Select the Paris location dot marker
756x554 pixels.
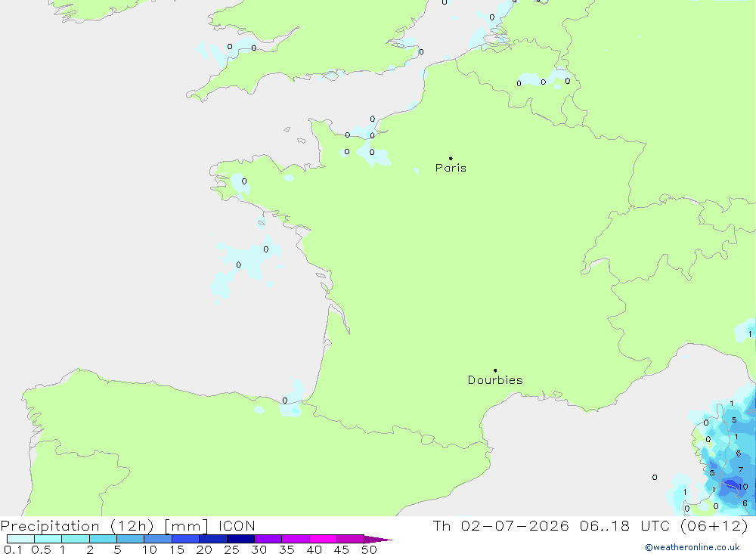pos(451,158)
